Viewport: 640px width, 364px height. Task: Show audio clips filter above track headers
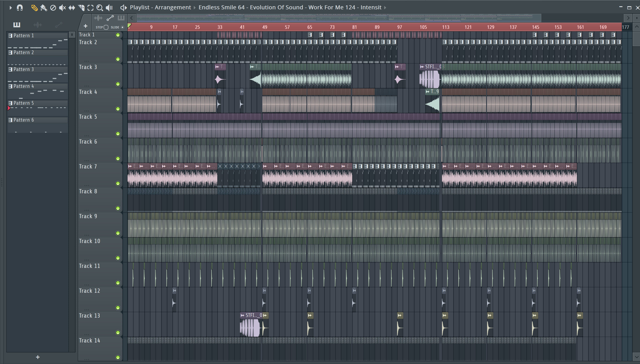98,18
